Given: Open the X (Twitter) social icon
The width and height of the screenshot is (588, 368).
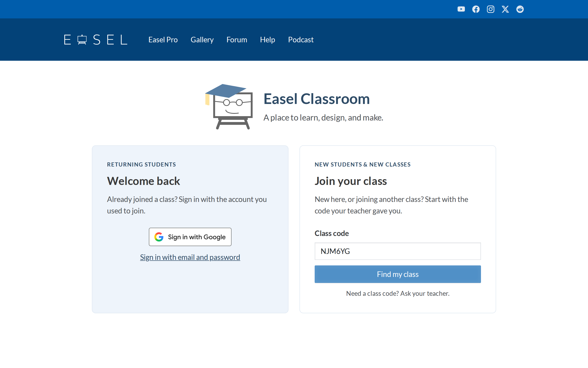Looking at the screenshot, I should pyautogui.click(x=505, y=9).
